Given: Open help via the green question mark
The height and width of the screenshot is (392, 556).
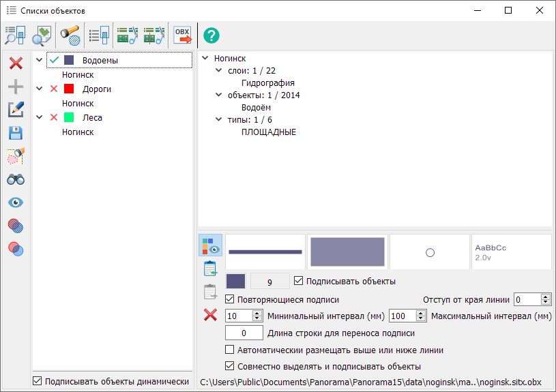Looking at the screenshot, I should (211, 35).
